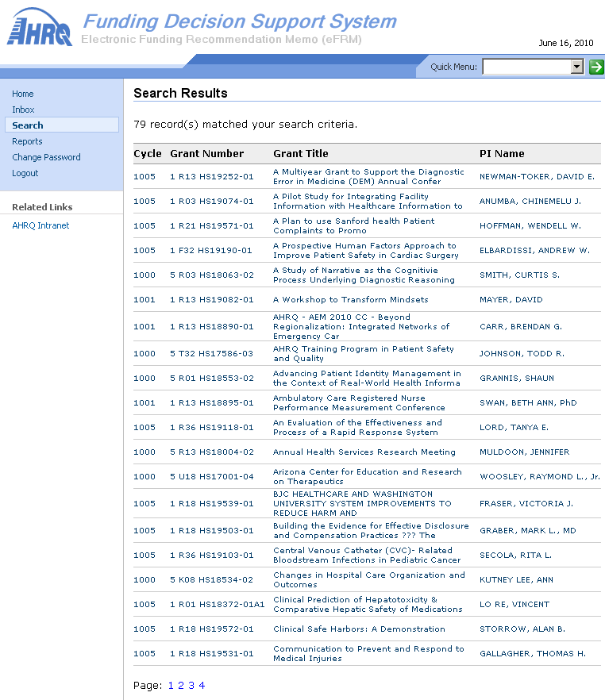Open grant number 1 R13 HS18895-01

[x=212, y=402]
